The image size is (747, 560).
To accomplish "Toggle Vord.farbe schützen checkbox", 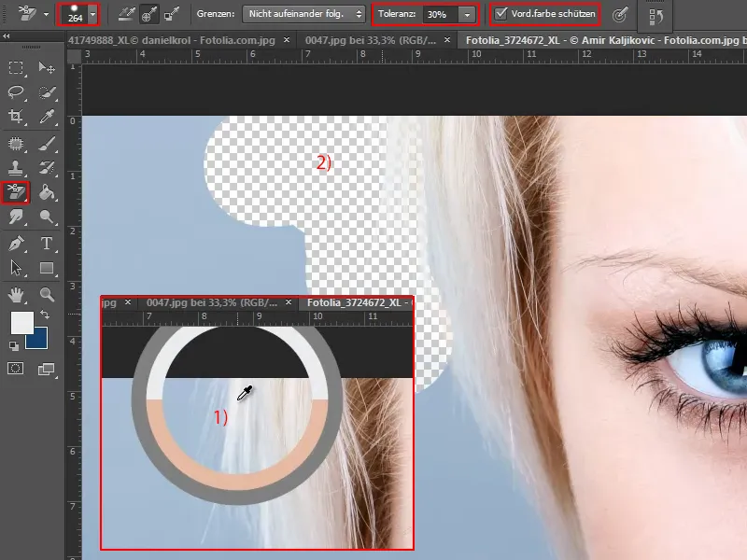I will pyautogui.click(x=500, y=14).
